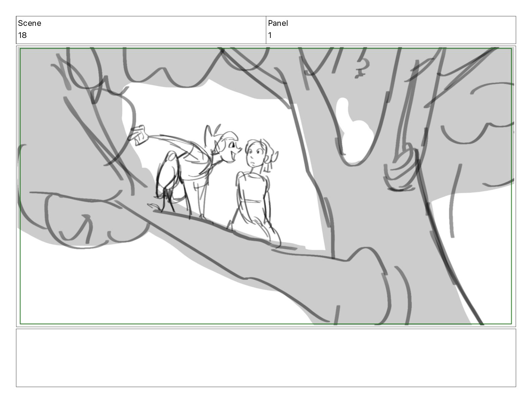
Task: Click the empty notes box below the storyboard
Action: 266,358
